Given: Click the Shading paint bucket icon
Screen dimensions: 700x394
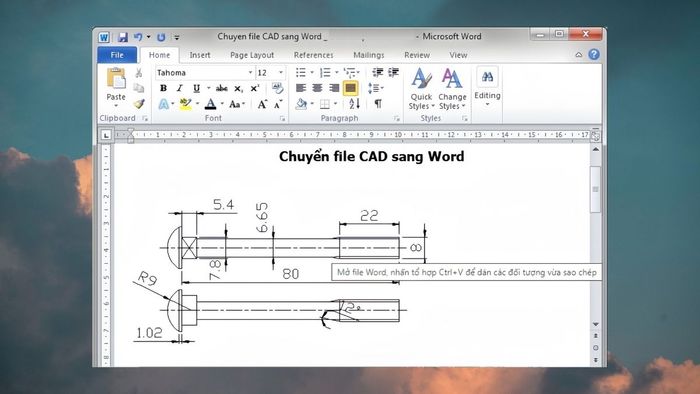Looking at the screenshot, I should [x=301, y=104].
